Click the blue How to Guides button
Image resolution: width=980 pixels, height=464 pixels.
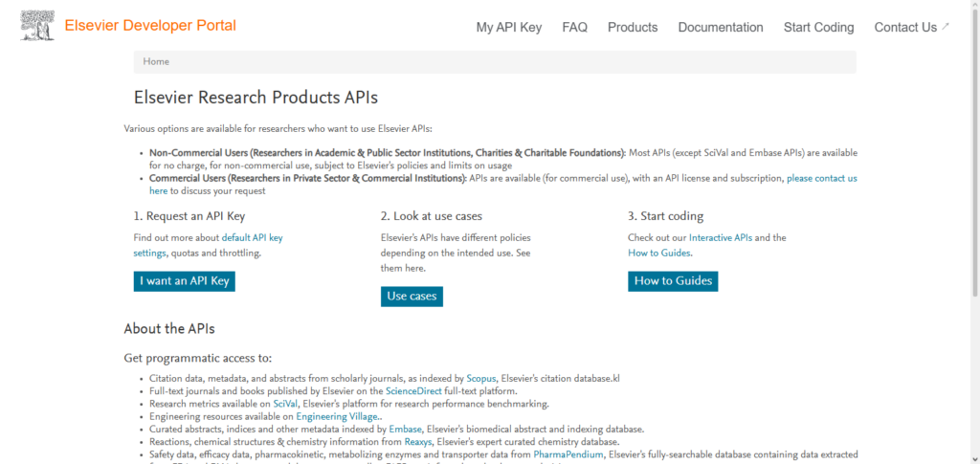[673, 281]
